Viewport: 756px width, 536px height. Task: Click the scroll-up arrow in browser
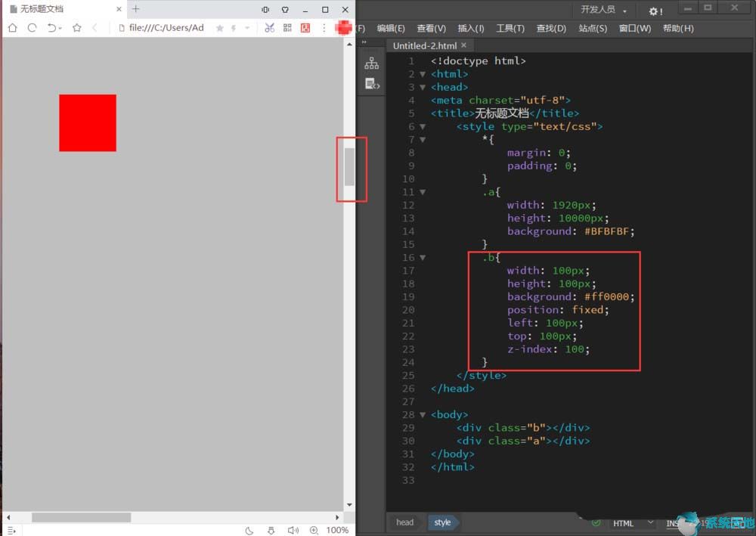tap(349, 44)
